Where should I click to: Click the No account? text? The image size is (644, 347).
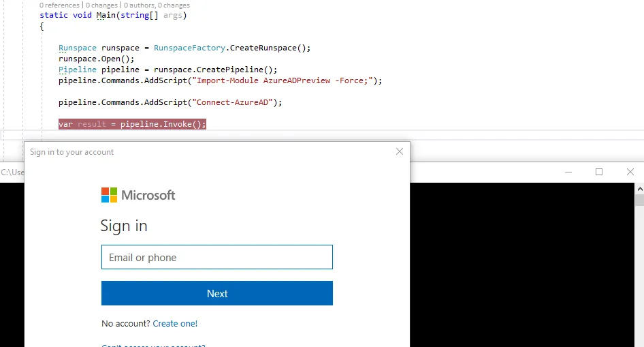[126, 324]
